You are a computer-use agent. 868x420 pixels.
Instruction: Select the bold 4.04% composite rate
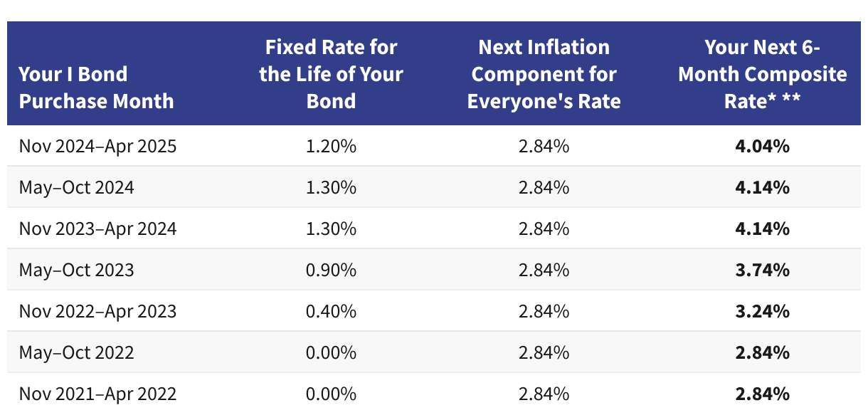[x=763, y=147]
